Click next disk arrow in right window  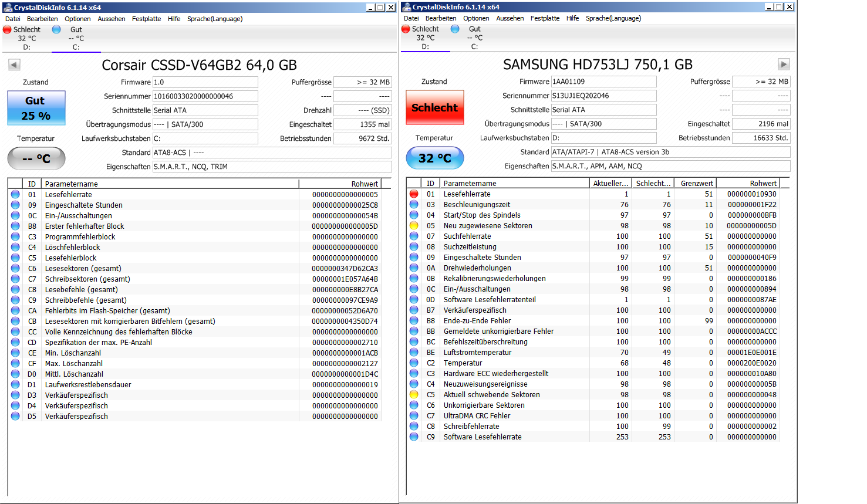tap(784, 64)
